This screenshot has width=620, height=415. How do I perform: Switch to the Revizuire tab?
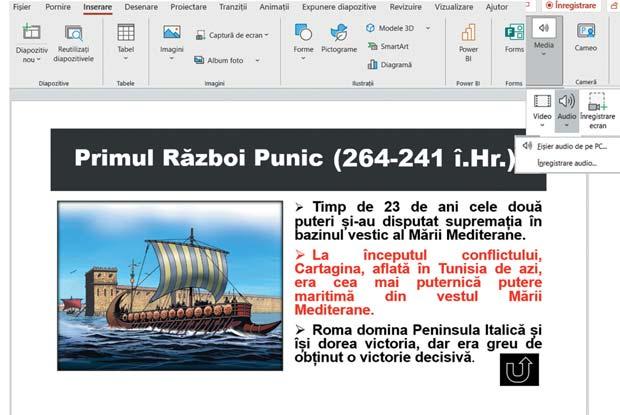click(x=405, y=7)
